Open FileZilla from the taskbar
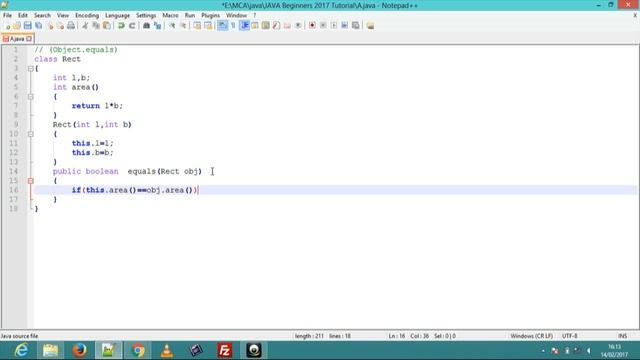 (x=225, y=350)
